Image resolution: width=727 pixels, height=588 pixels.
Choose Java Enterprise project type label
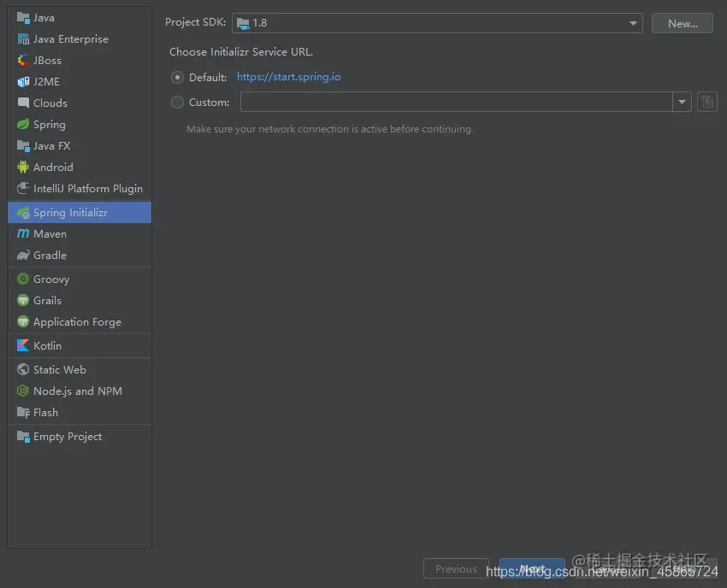pos(71,39)
